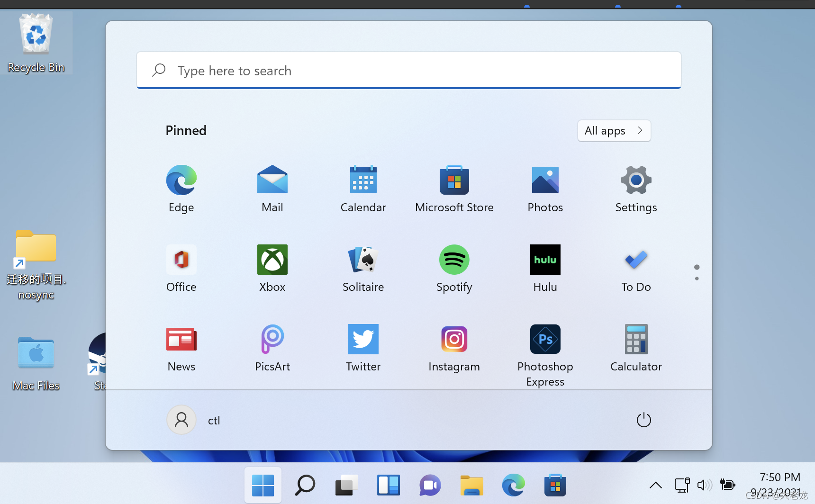Launch PicsArt
Image resolution: width=815 pixels, height=504 pixels.
[x=272, y=348]
